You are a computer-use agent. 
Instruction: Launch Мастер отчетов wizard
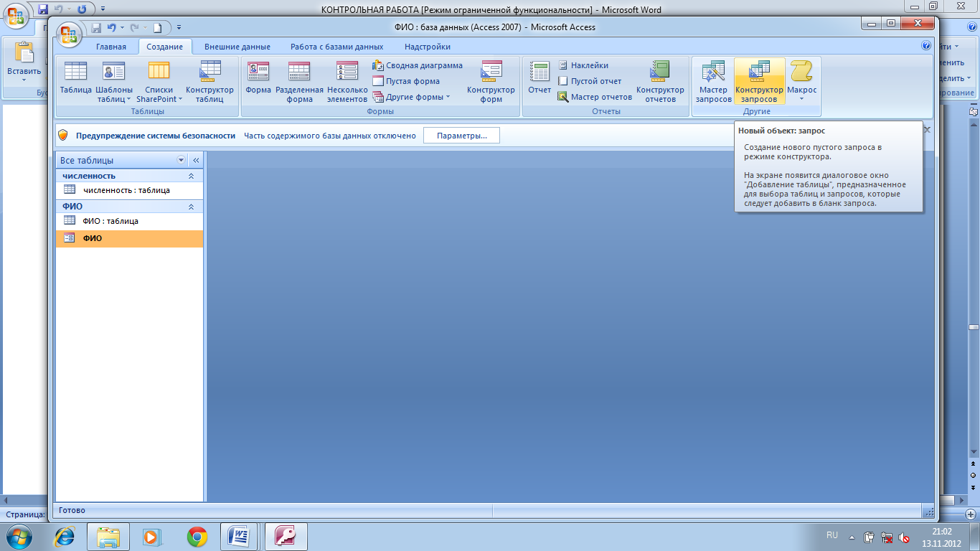pos(595,97)
